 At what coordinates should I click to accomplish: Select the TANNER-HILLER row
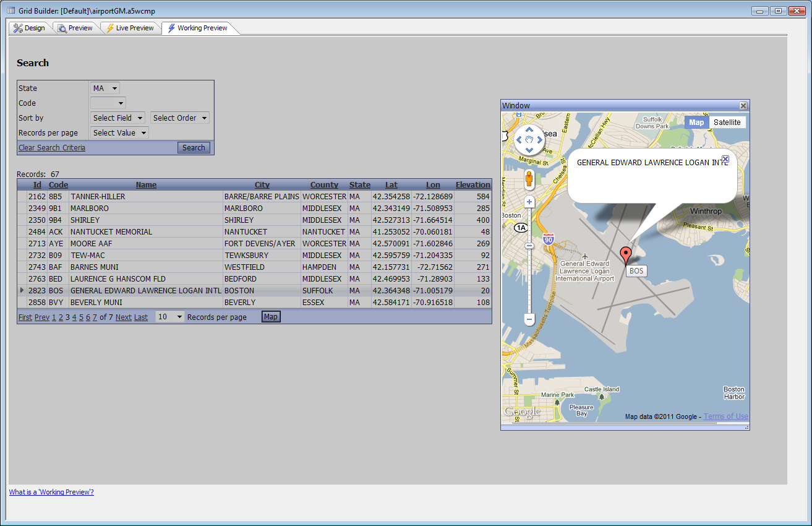coord(255,197)
